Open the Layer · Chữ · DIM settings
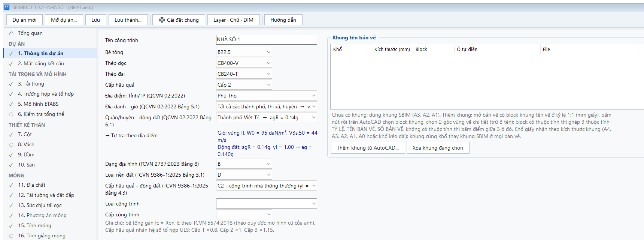 point(234,20)
